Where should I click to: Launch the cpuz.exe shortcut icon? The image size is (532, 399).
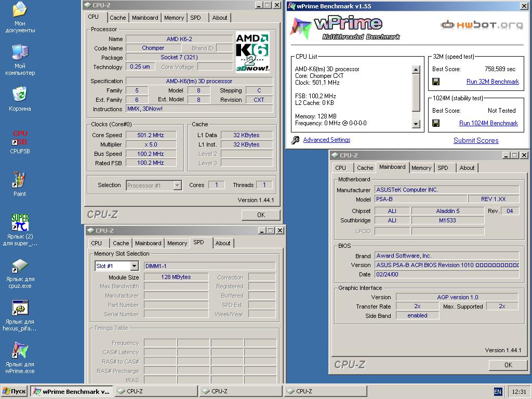pos(20,265)
